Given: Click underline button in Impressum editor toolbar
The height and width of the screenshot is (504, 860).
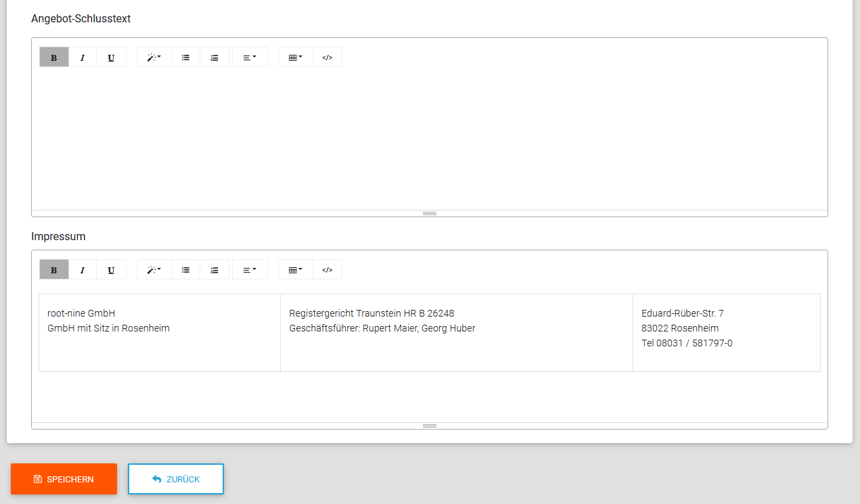Looking at the screenshot, I should 111,270.
